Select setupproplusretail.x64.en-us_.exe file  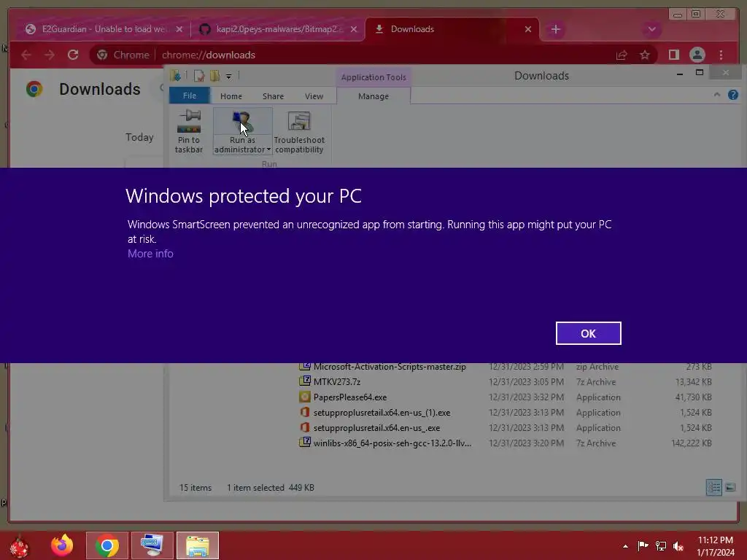point(376,427)
